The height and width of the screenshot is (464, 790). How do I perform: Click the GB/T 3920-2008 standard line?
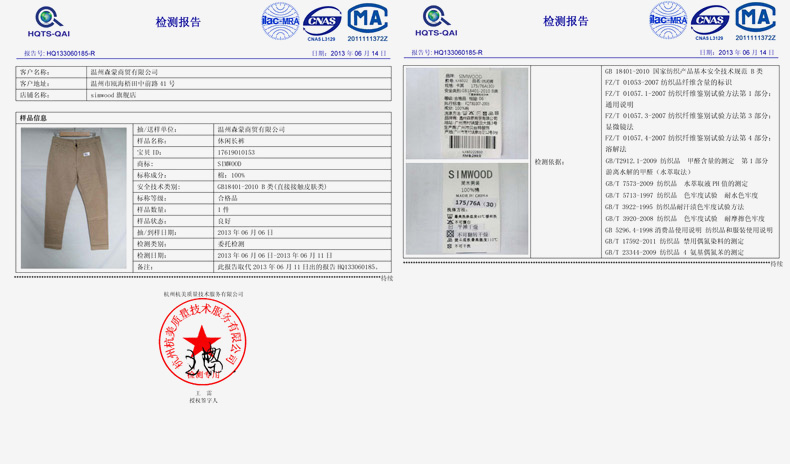point(685,219)
